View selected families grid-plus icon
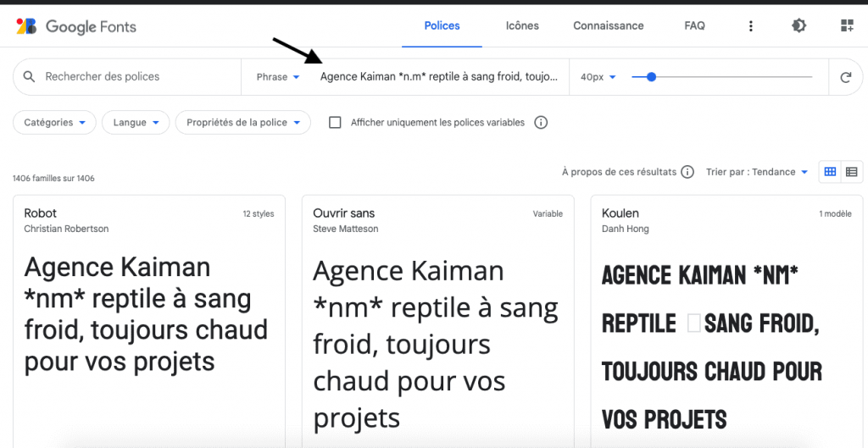 pyautogui.click(x=847, y=26)
